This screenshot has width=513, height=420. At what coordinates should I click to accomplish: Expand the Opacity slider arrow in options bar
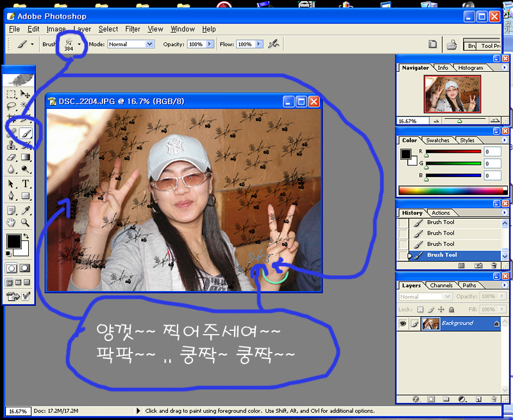[208, 44]
